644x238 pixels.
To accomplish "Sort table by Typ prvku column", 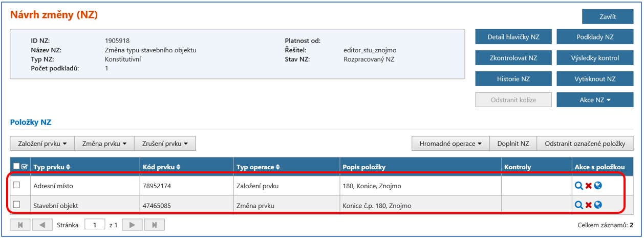I will [x=52, y=167].
